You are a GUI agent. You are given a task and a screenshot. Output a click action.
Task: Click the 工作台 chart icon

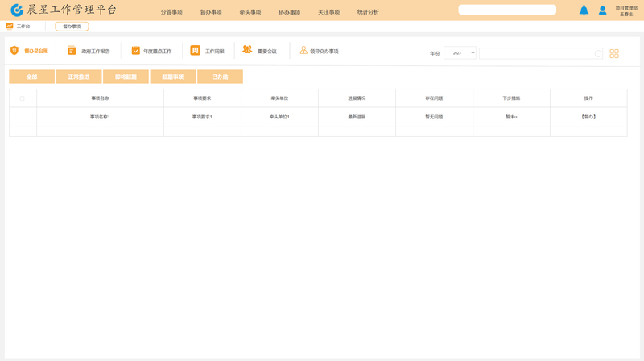pos(10,27)
